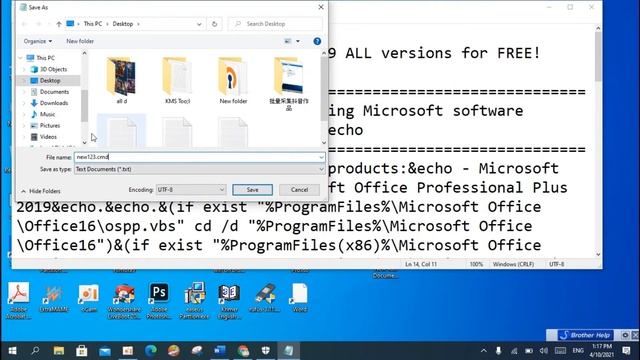
Task: Open the Save as type dropdown
Action: click(x=200, y=169)
